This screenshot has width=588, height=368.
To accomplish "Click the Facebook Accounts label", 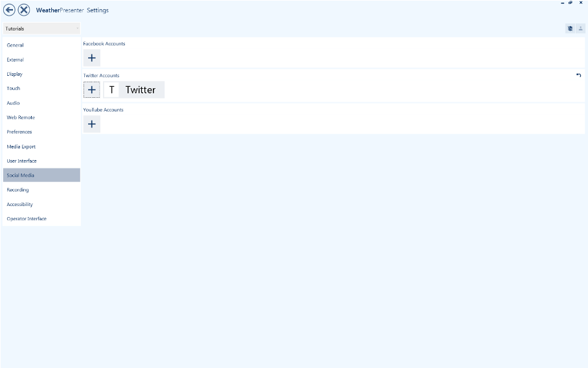I will tap(104, 43).
